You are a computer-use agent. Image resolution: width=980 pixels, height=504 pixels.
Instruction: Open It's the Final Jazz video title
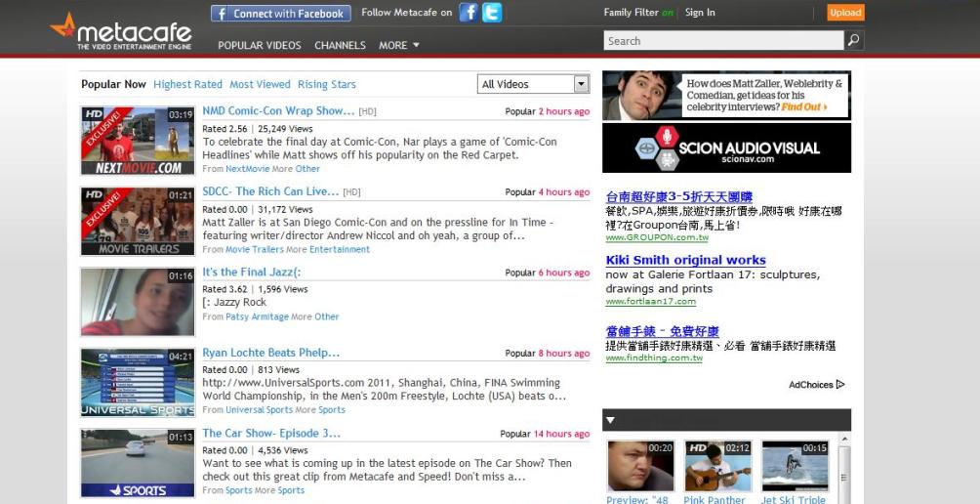(x=252, y=272)
